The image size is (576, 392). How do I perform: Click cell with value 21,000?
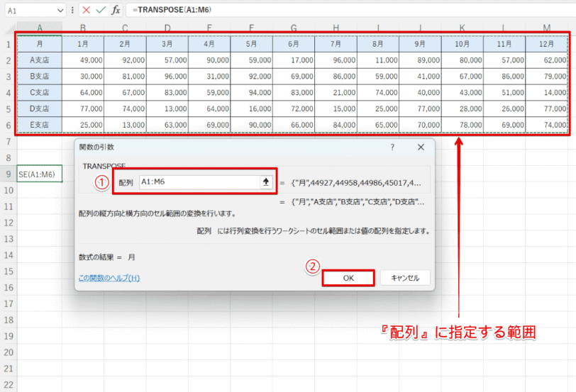336,92
